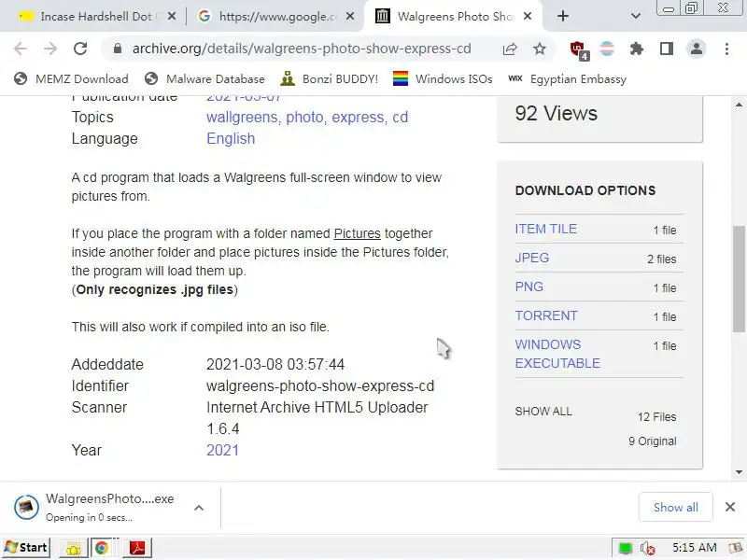Close the downloads bar
747x560 pixels.
[730, 507]
